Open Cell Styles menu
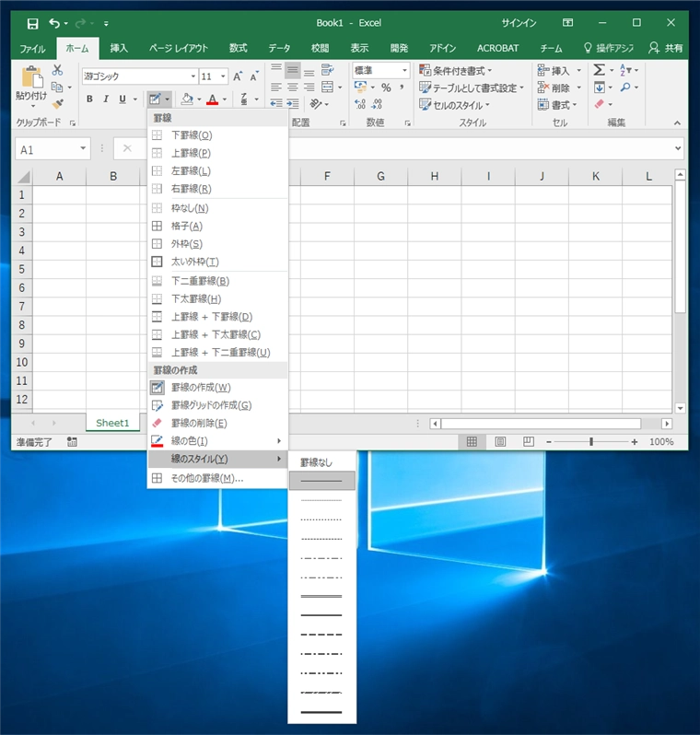700x735 pixels. (454, 105)
